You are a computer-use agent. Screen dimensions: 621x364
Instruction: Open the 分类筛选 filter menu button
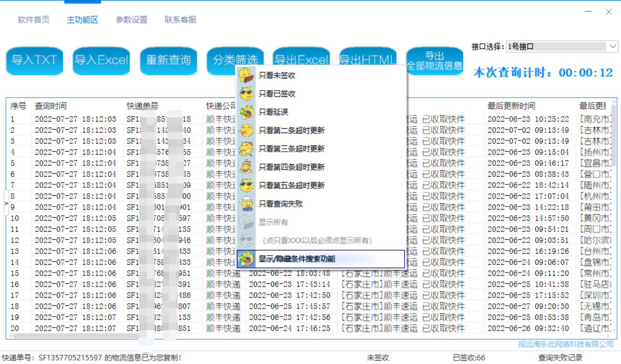(x=235, y=61)
